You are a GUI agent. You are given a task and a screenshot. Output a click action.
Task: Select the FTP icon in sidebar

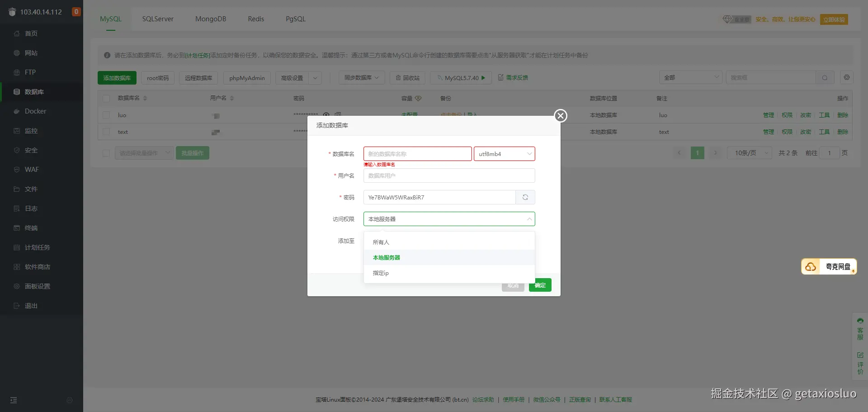pyautogui.click(x=17, y=72)
